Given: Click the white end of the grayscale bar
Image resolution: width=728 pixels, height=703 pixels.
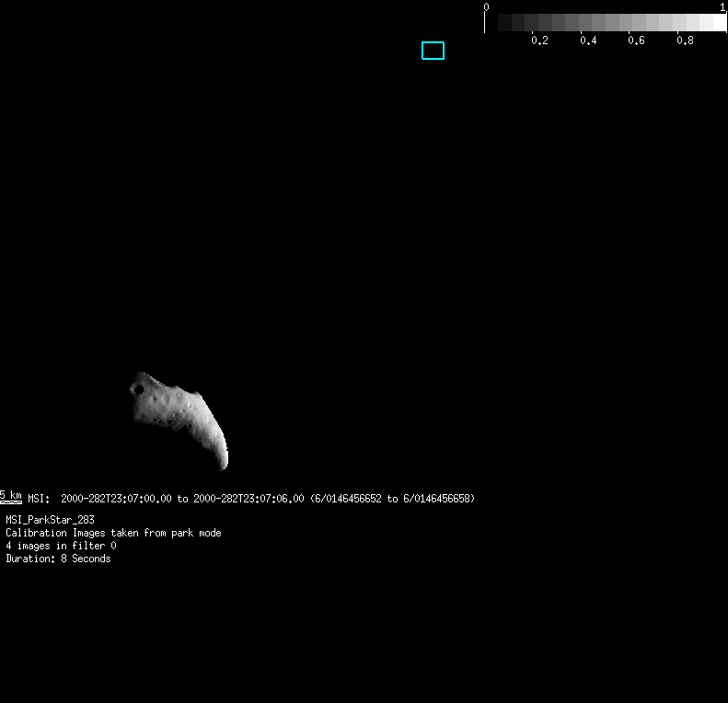Looking at the screenshot, I should (717, 23).
